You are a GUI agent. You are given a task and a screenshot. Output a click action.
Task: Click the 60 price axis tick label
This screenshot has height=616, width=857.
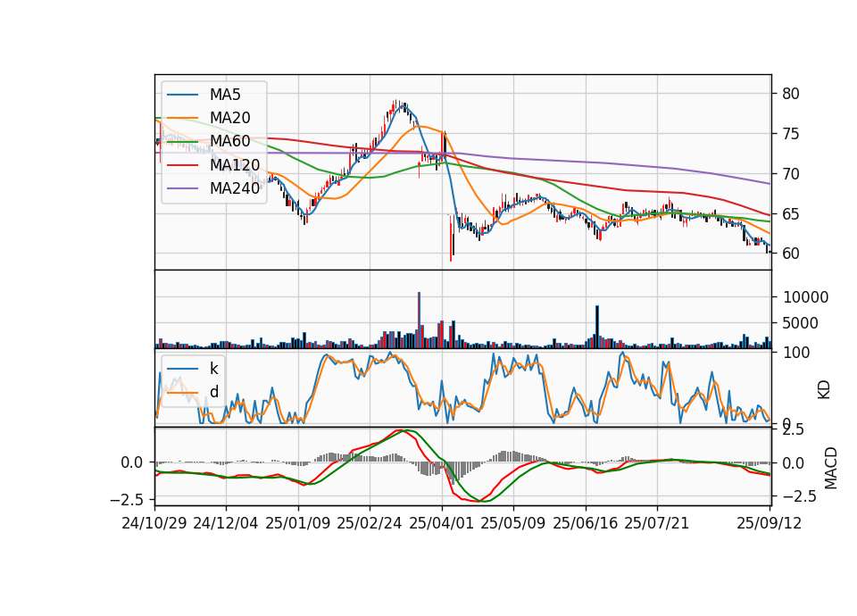pos(791,254)
